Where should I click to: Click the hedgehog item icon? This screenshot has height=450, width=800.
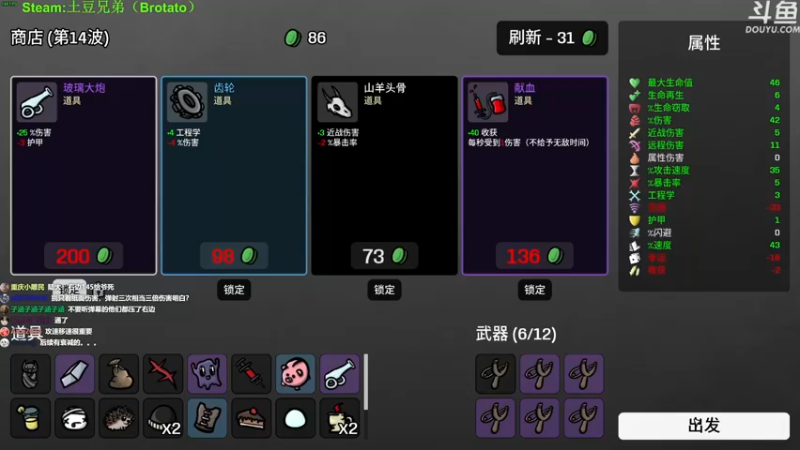pyautogui.click(x=118, y=418)
